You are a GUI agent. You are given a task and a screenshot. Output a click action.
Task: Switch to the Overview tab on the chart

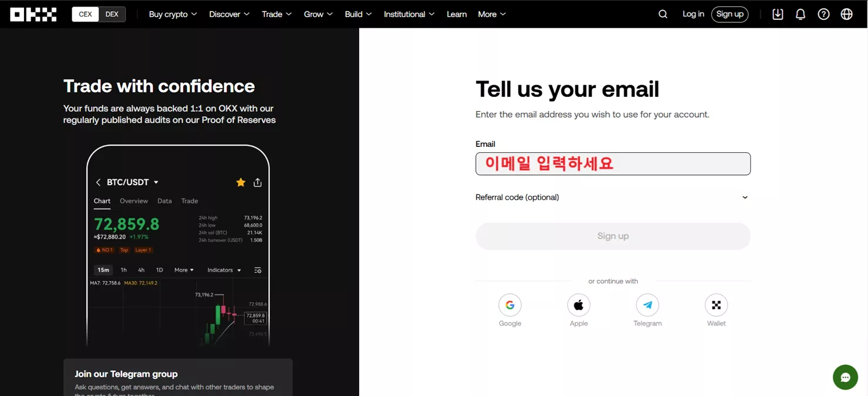[133, 201]
